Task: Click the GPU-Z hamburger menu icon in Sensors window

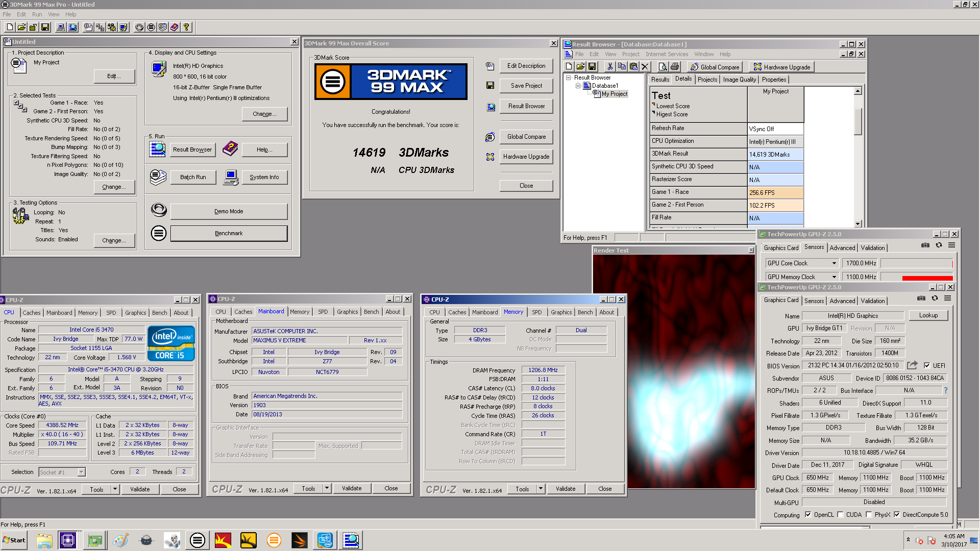Action: coord(951,245)
